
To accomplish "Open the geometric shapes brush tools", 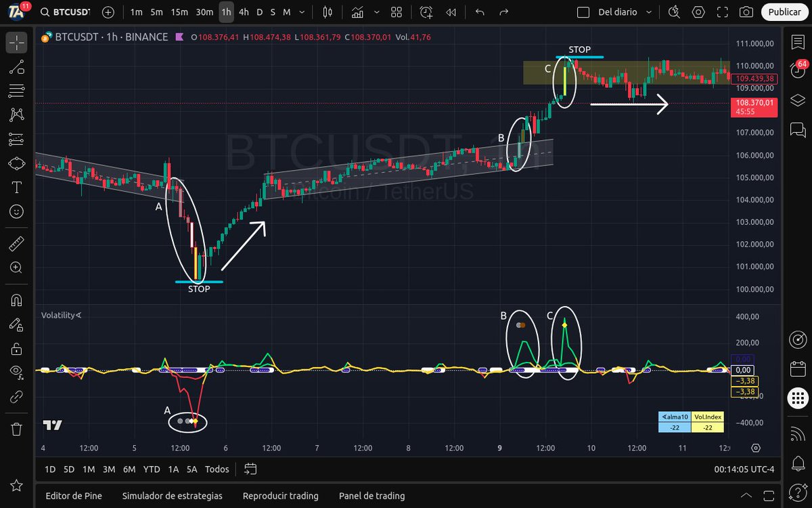I will (x=17, y=163).
